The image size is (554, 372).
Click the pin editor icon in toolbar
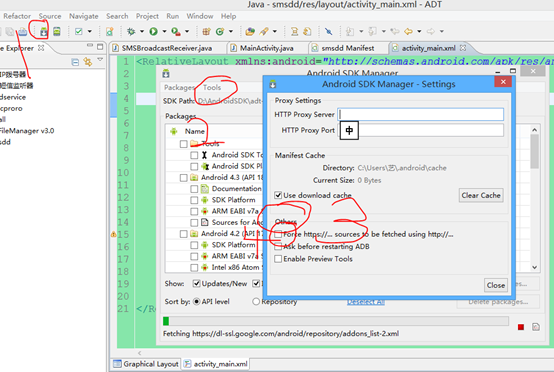coord(329,31)
